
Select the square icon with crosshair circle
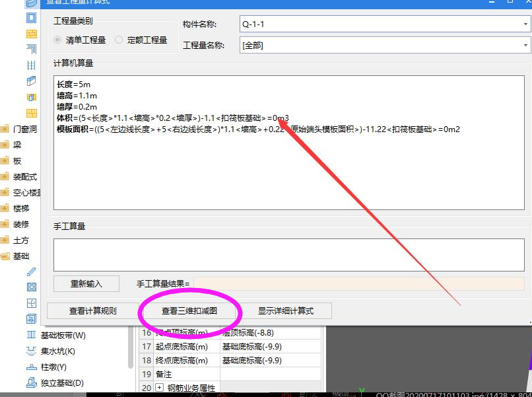click(x=31, y=303)
